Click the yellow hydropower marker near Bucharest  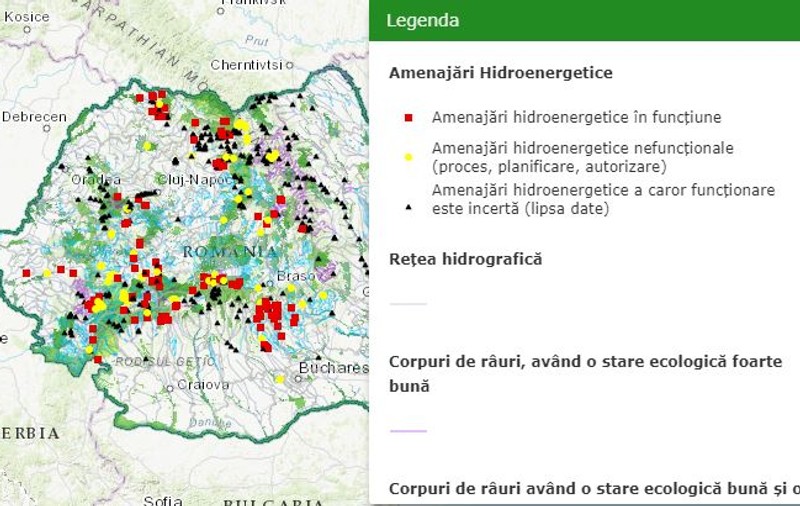coord(280,379)
